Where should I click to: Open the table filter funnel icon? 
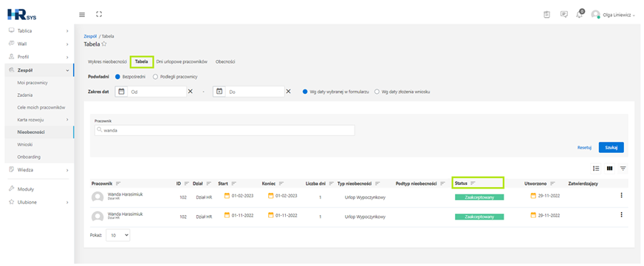(x=623, y=168)
